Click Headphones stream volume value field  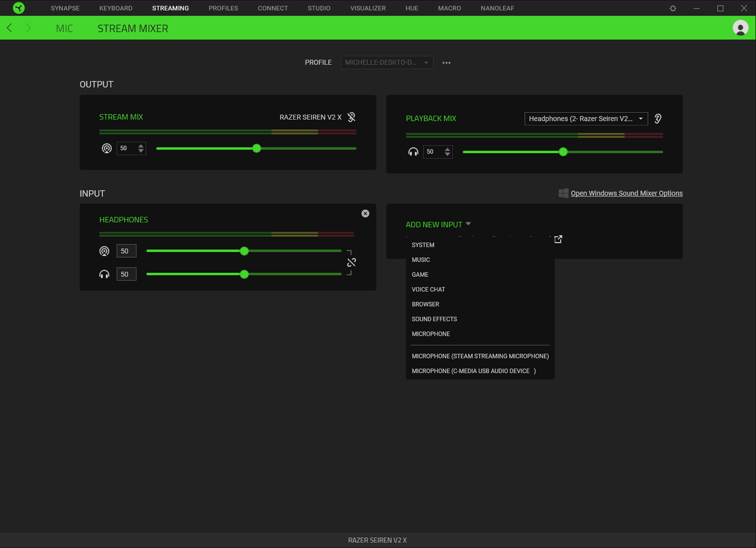coord(127,251)
